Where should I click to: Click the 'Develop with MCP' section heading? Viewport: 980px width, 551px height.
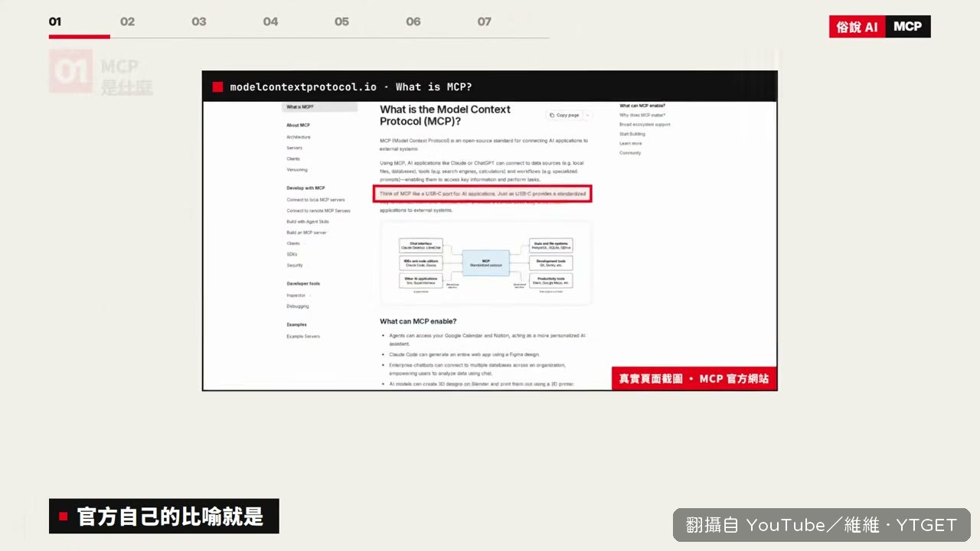[x=306, y=187]
